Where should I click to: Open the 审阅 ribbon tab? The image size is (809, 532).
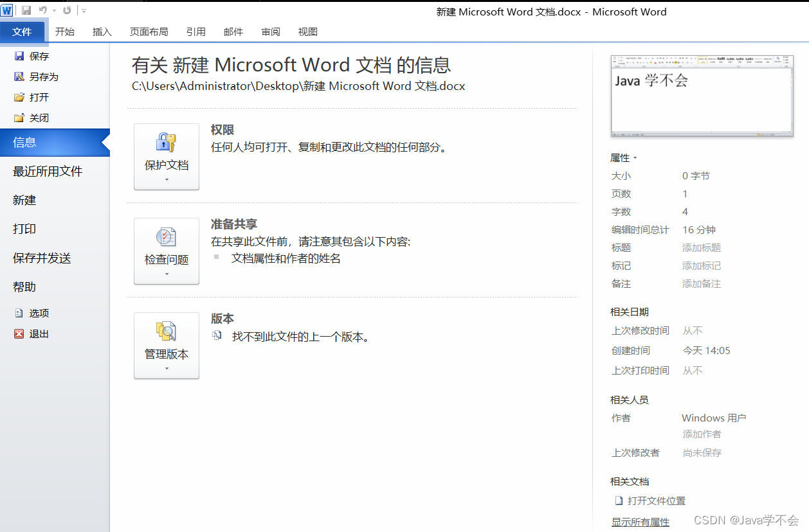tap(271, 31)
